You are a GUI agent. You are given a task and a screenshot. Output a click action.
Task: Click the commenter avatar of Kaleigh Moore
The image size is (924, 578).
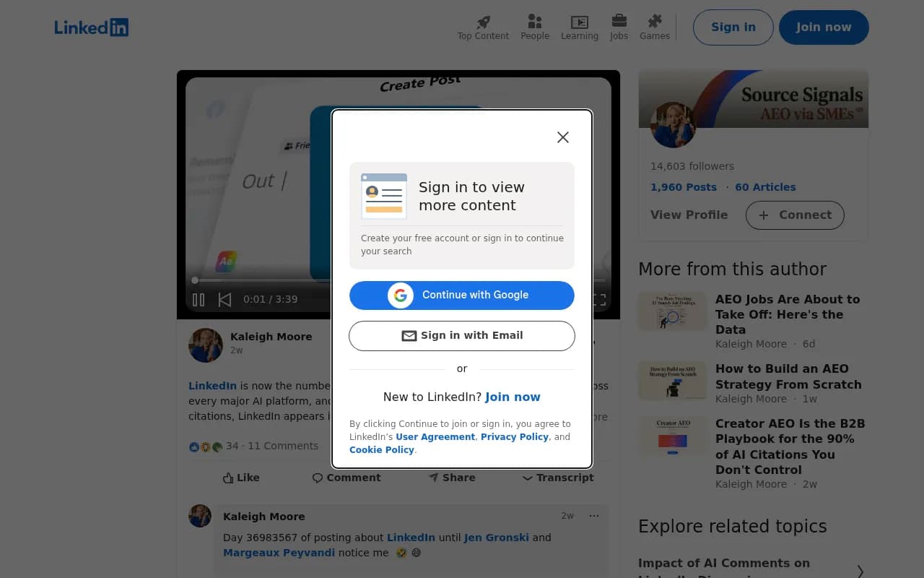point(200,516)
